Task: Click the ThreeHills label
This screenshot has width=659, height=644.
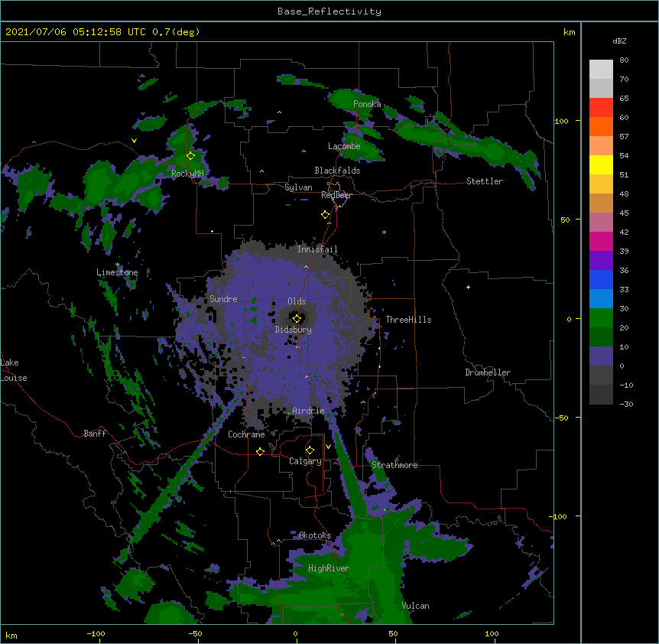Action: point(408,320)
